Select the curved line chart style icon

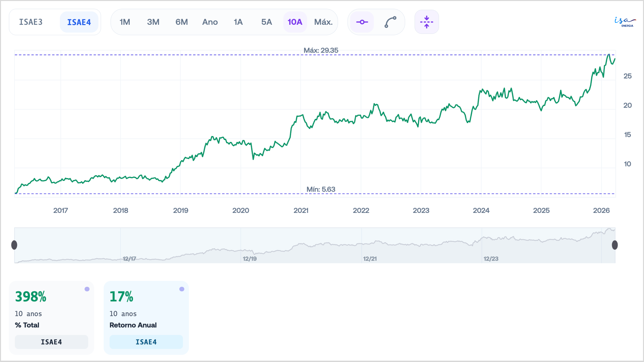pyautogui.click(x=390, y=22)
